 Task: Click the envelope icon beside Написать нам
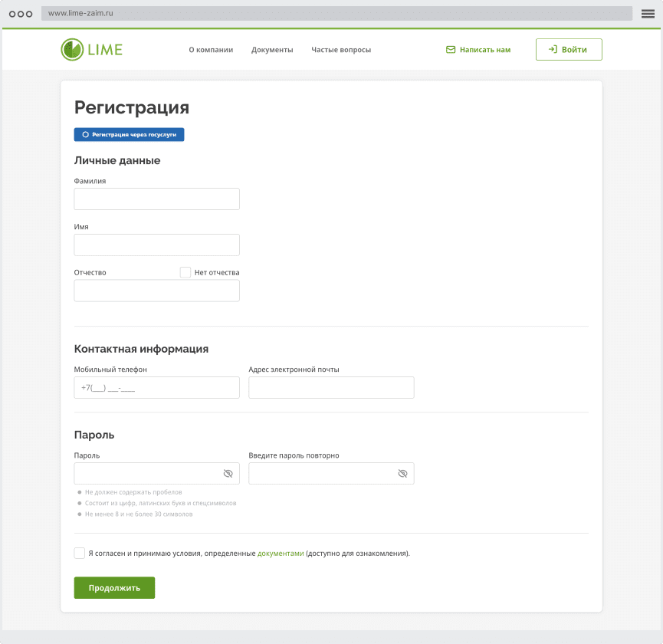(x=451, y=50)
